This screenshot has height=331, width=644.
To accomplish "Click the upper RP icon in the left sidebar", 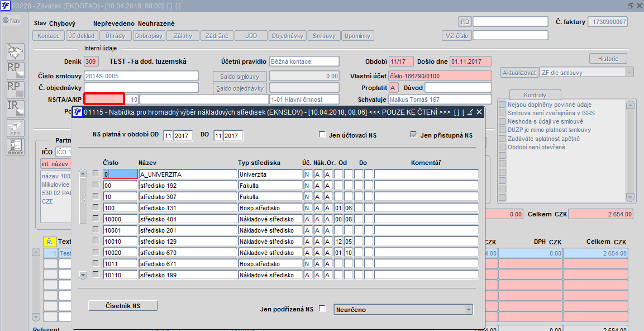I will pyautogui.click(x=16, y=71).
